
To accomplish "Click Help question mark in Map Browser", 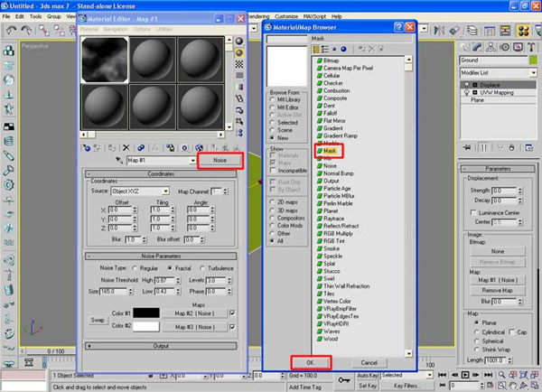I will point(399,27).
